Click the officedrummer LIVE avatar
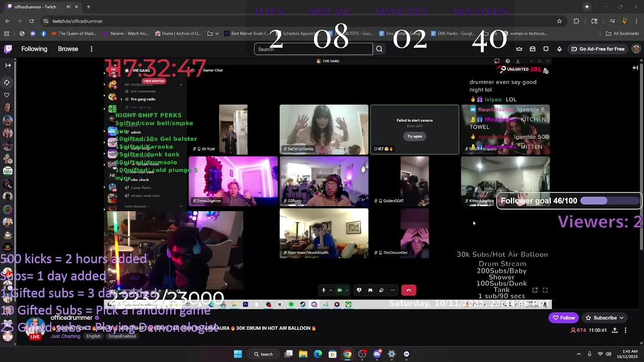 click(34, 329)
